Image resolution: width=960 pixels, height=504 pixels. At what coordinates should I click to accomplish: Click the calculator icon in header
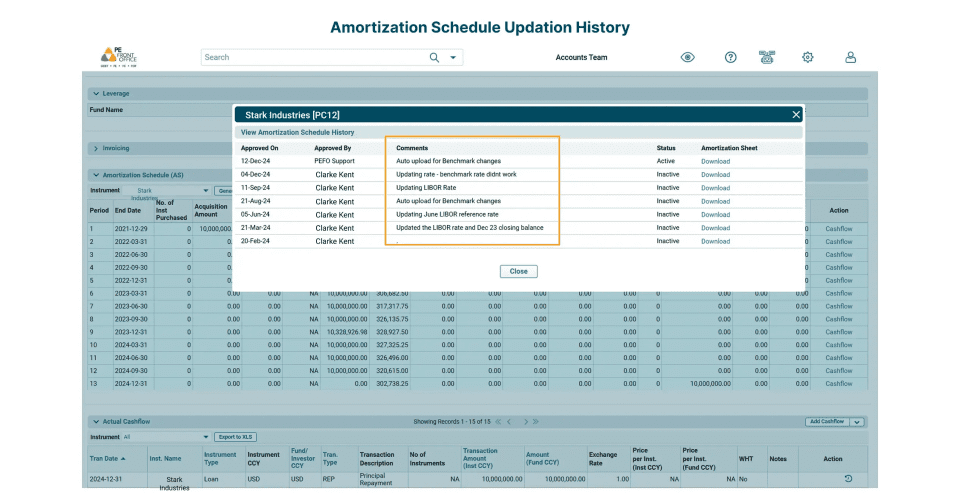click(x=767, y=57)
